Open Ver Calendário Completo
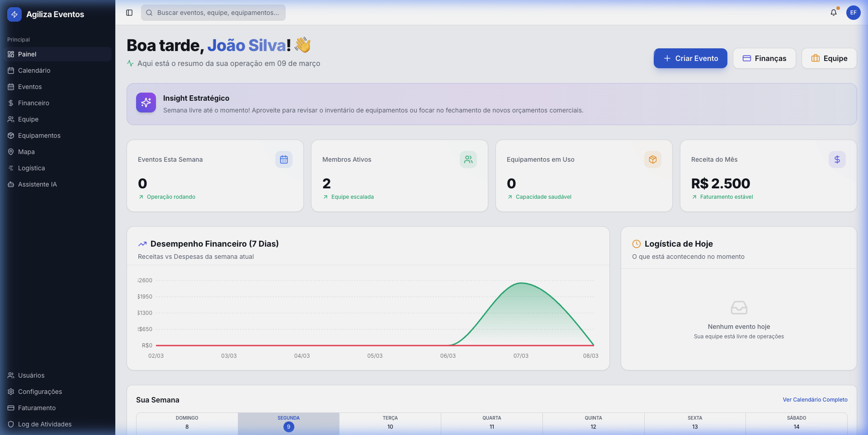Image resolution: width=868 pixels, height=435 pixels. [x=815, y=400]
